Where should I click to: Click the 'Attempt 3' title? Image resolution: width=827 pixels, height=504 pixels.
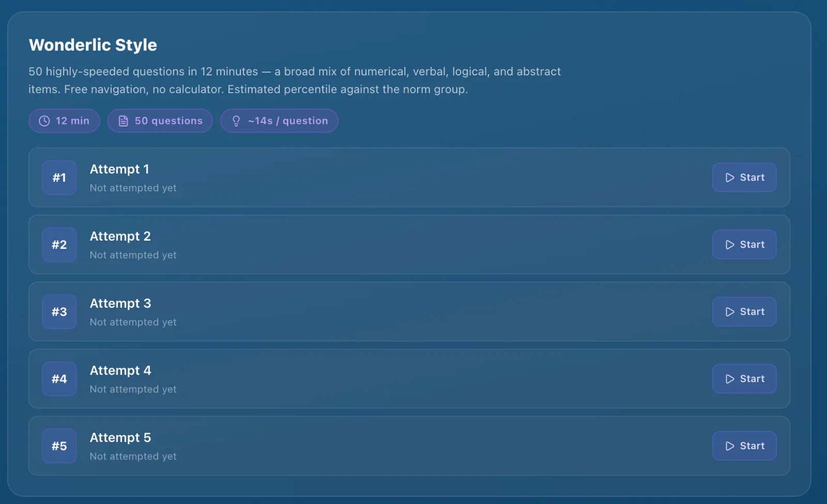coord(120,304)
